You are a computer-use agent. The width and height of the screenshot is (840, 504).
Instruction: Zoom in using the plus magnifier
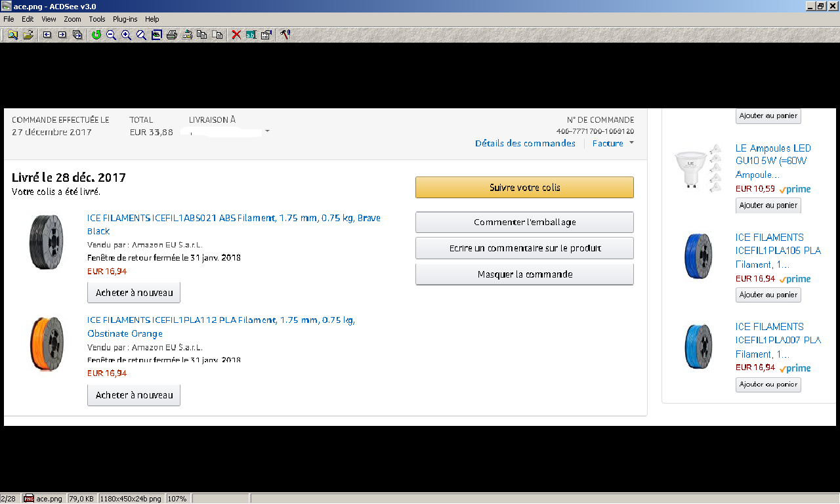point(126,35)
